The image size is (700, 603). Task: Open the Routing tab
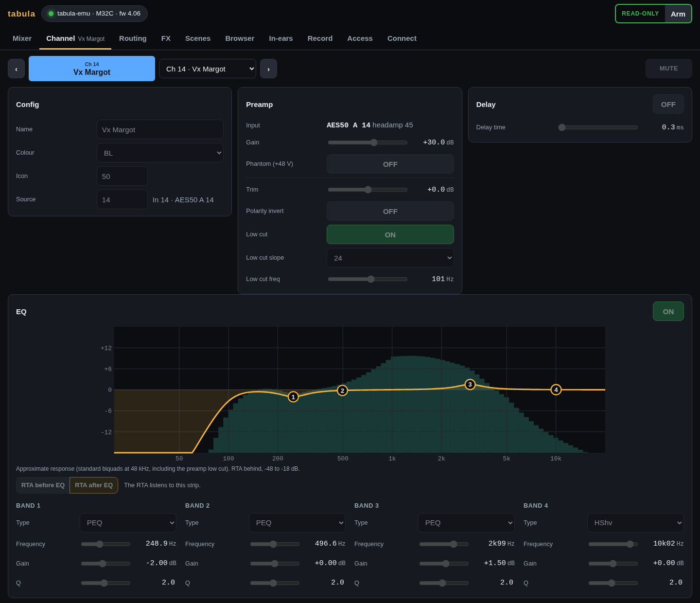[133, 38]
